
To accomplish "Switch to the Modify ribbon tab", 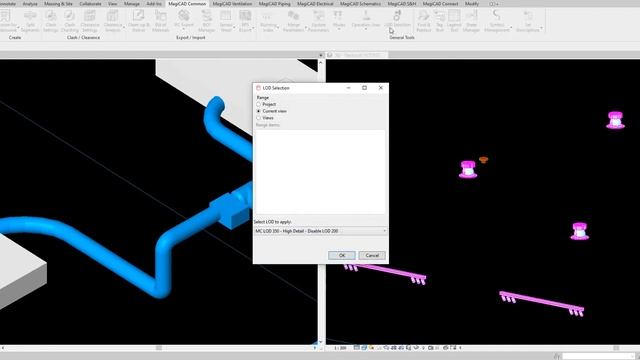I will tap(471, 4).
